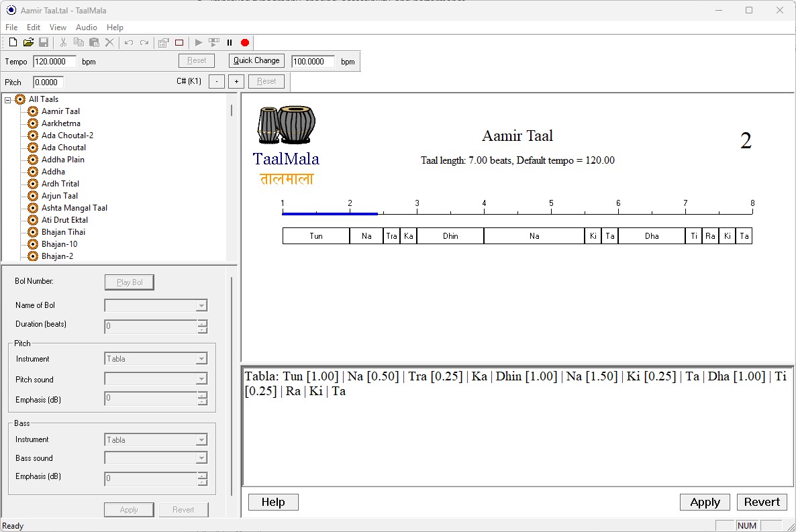Click the bol notation text area
Image resolution: width=796 pixels, height=532 pixels.
point(517,427)
